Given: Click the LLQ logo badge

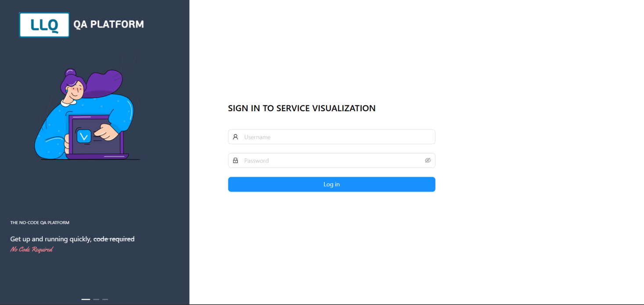Looking at the screenshot, I should pyautogui.click(x=44, y=25).
